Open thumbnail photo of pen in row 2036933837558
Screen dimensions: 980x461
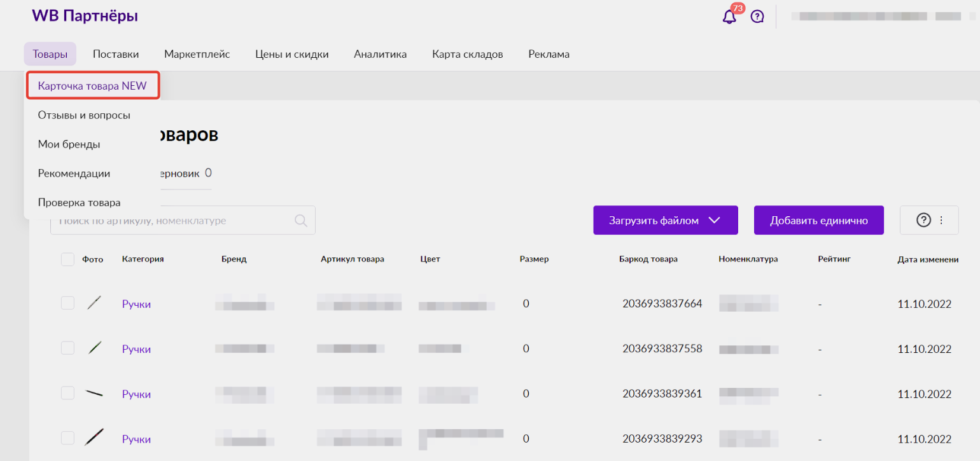coord(94,348)
